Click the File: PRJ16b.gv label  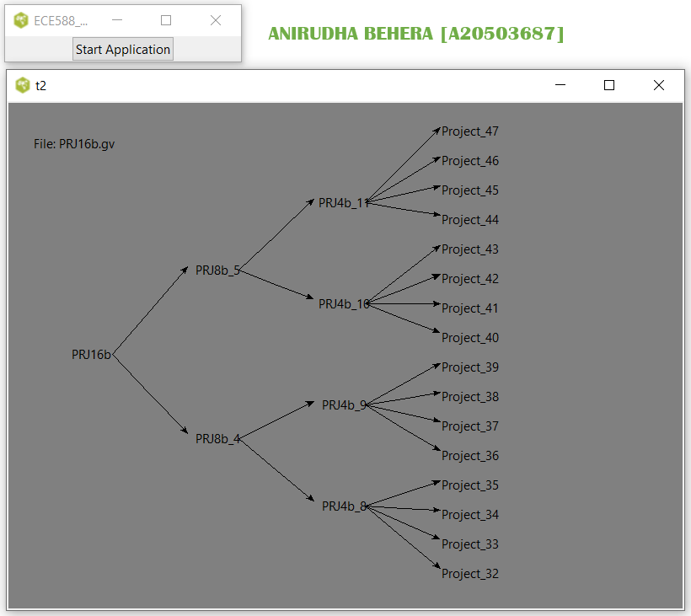[74, 144]
